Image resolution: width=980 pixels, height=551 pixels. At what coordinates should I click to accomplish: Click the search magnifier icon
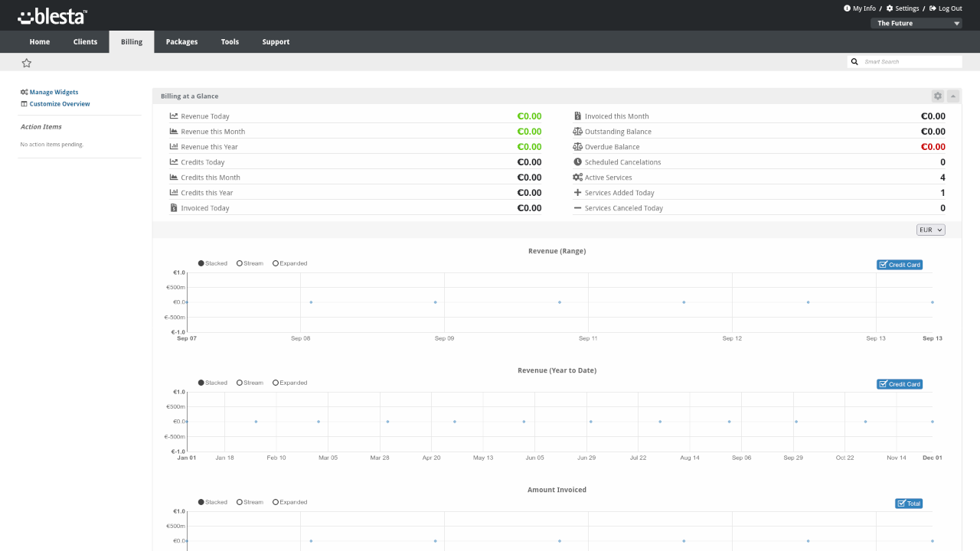854,62
